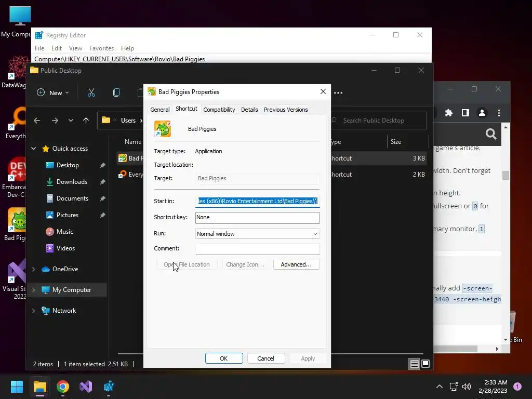This screenshot has height=399, width=532.
Task: Select Downloads in Quick access
Action: point(72,182)
